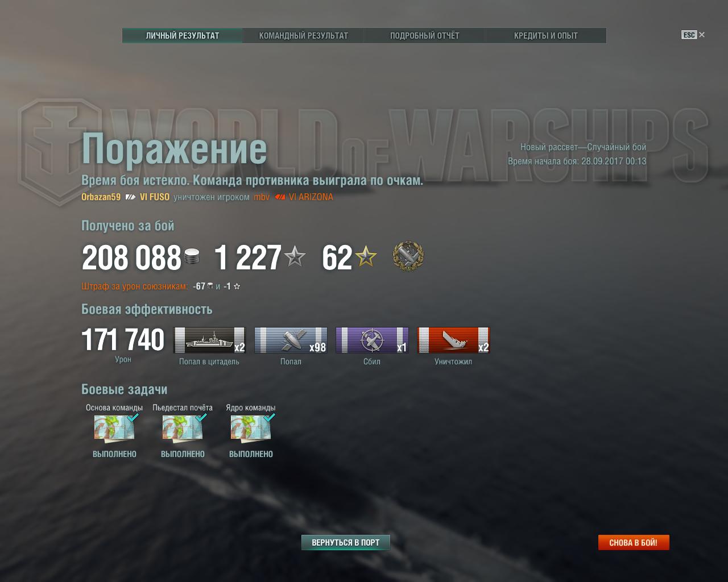Click the red destroyed ships ribbon

[453, 340]
